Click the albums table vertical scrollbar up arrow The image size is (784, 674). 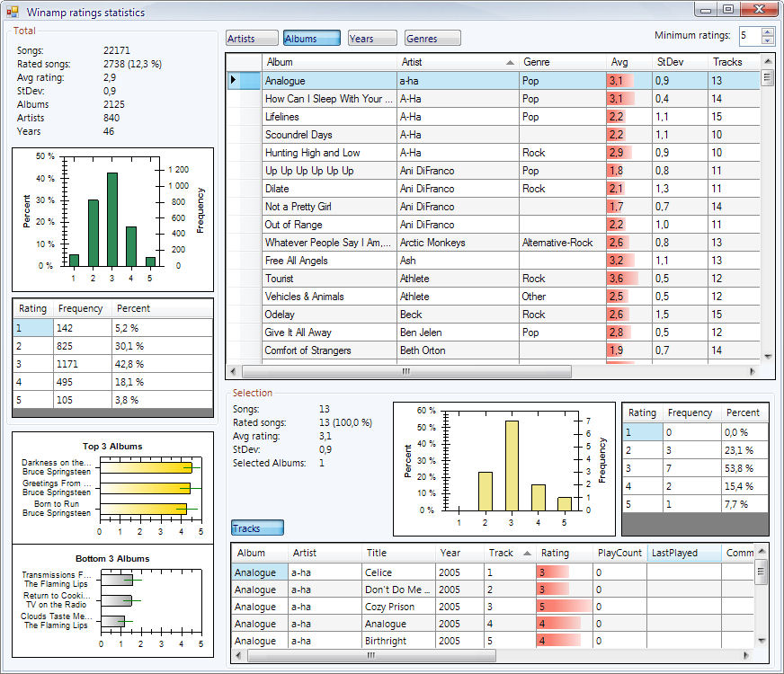click(768, 61)
